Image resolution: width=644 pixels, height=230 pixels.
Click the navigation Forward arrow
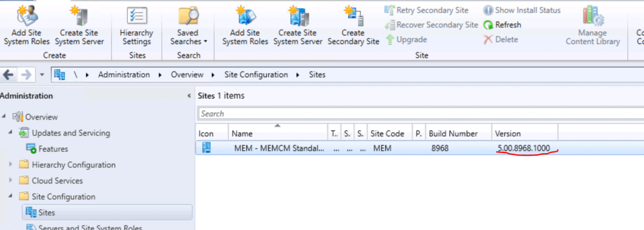(26, 75)
